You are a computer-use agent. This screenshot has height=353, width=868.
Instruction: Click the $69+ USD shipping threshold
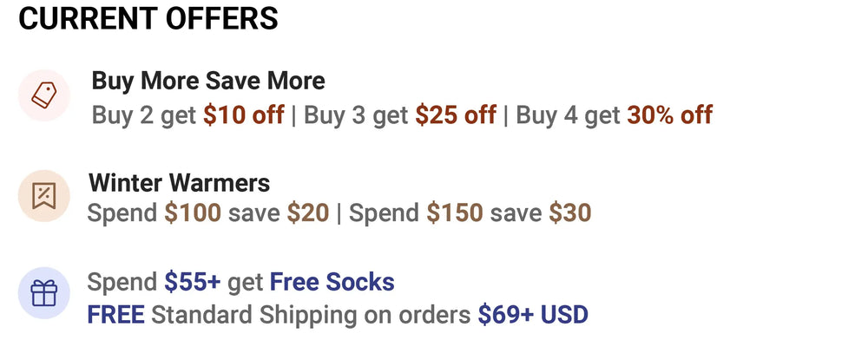pyautogui.click(x=533, y=314)
